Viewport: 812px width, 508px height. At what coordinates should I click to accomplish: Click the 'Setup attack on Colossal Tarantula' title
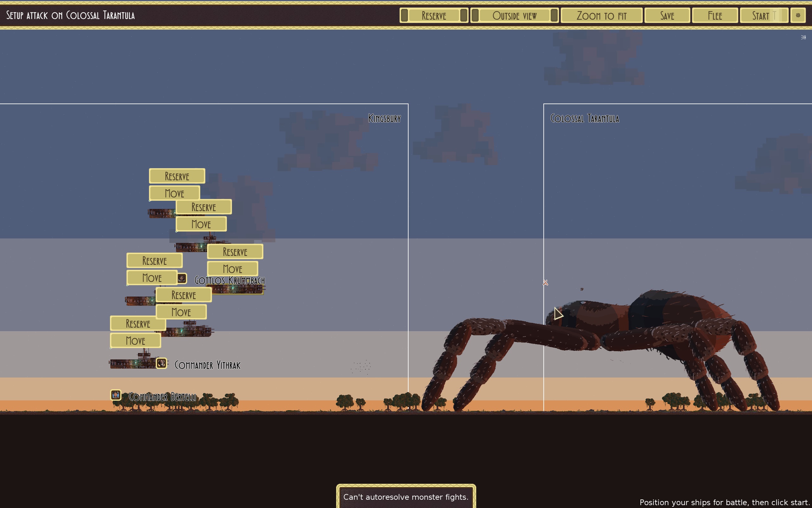click(70, 16)
